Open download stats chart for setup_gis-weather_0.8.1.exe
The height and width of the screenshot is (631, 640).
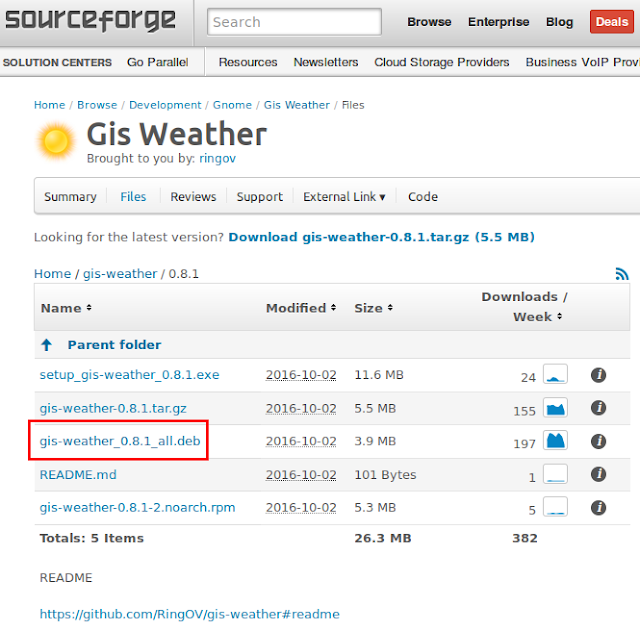point(555,374)
